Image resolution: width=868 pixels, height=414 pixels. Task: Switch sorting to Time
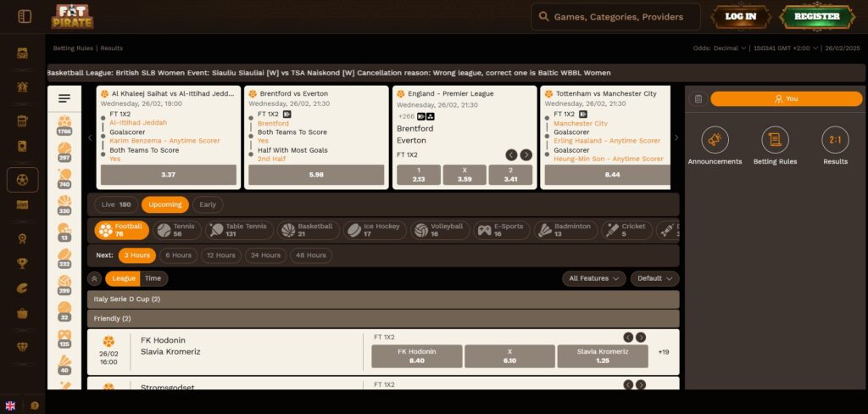[x=153, y=278]
